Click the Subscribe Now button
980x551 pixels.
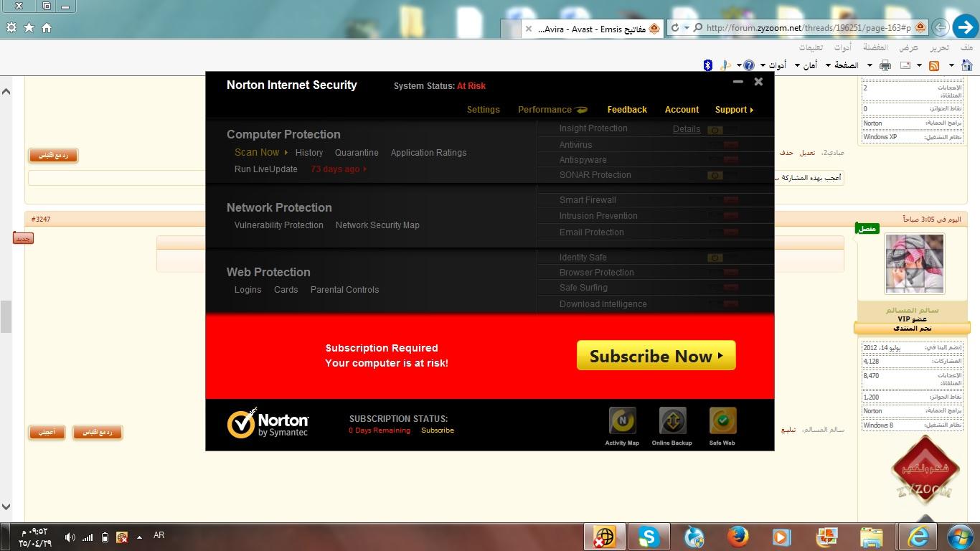(656, 356)
